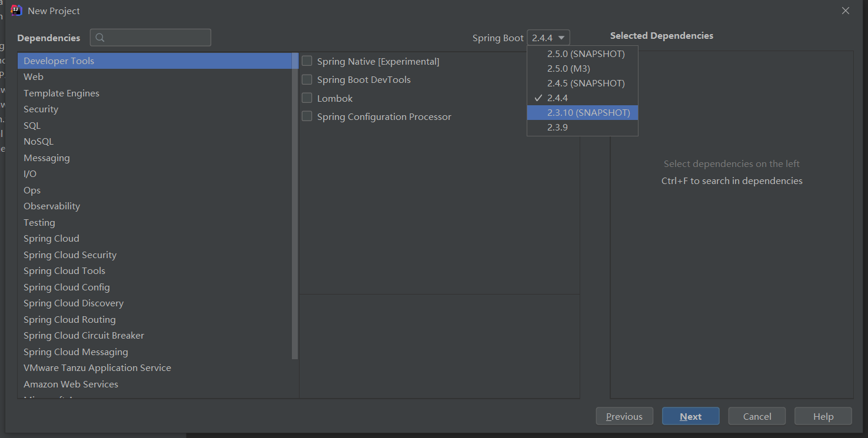Screen dimensions: 868x438
Task: Open the Spring Boot version dropdown arrow
Action: pos(561,37)
